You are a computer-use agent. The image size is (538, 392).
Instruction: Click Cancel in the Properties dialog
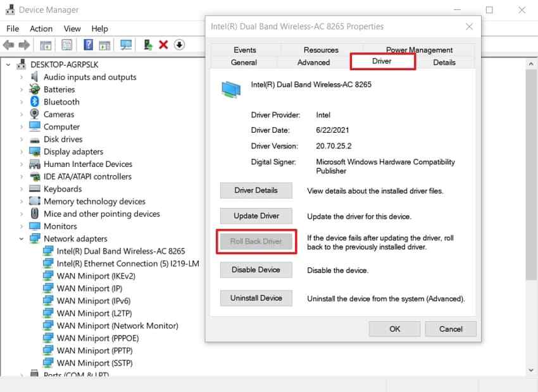pyautogui.click(x=451, y=329)
